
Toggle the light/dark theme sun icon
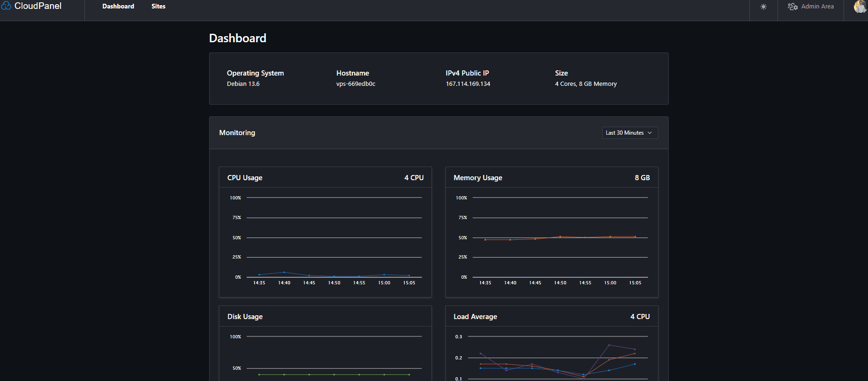click(x=763, y=7)
